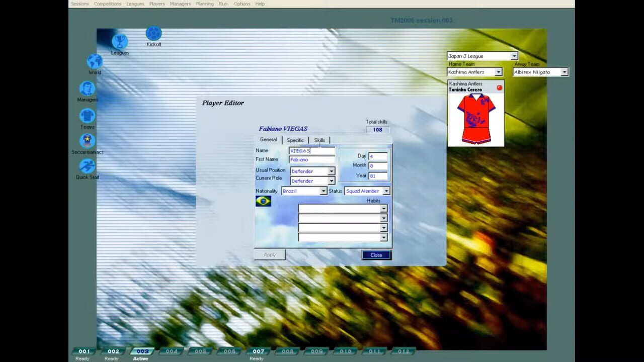Viewport: 644px width, 362px height.
Task: Open the Teams shirt icon
Action: (x=87, y=116)
